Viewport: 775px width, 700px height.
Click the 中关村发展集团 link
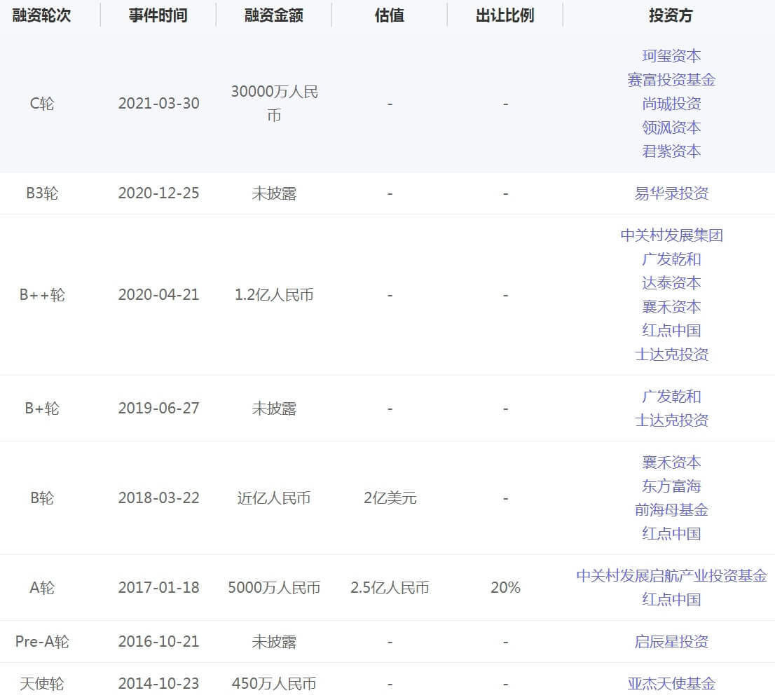click(671, 235)
